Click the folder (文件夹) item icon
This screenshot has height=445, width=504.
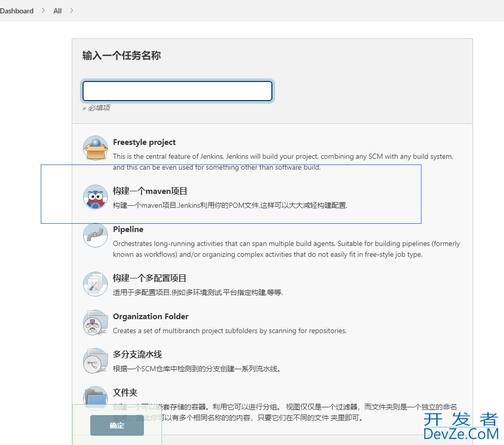pos(95,398)
